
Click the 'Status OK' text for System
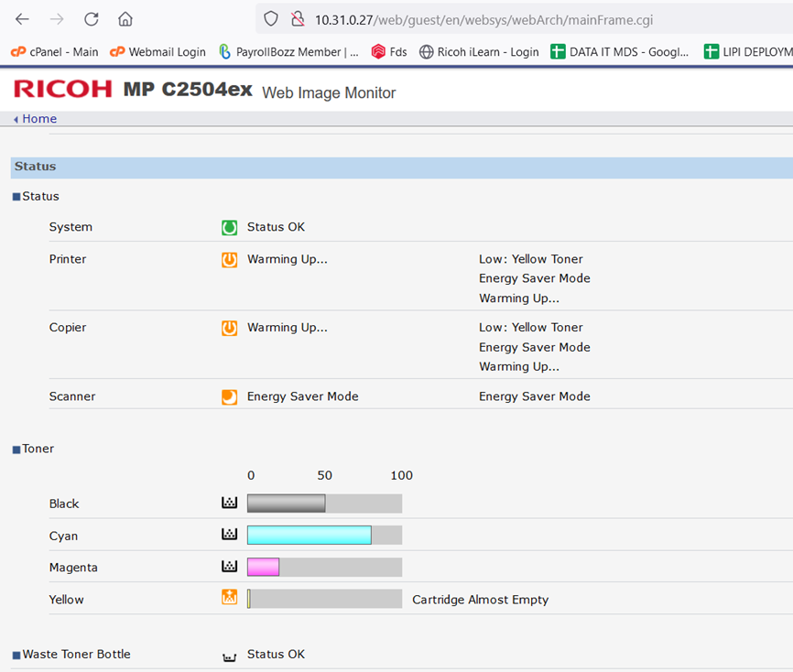tap(277, 227)
